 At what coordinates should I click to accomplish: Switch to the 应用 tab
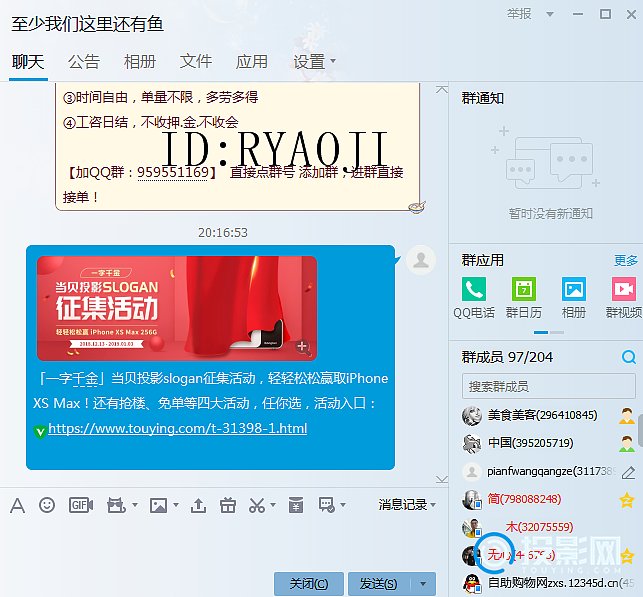[x=251, y=62]
